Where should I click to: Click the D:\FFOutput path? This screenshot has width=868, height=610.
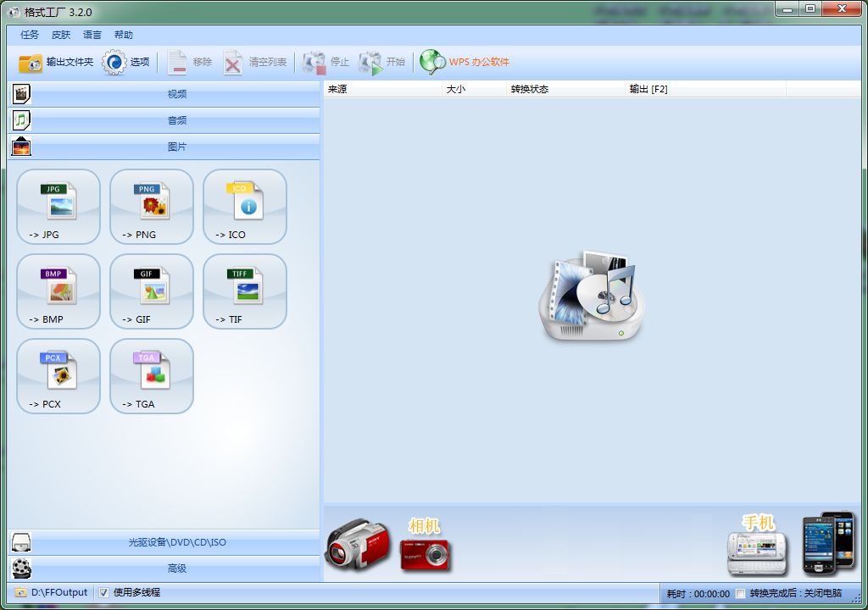[x=59, y=592]
